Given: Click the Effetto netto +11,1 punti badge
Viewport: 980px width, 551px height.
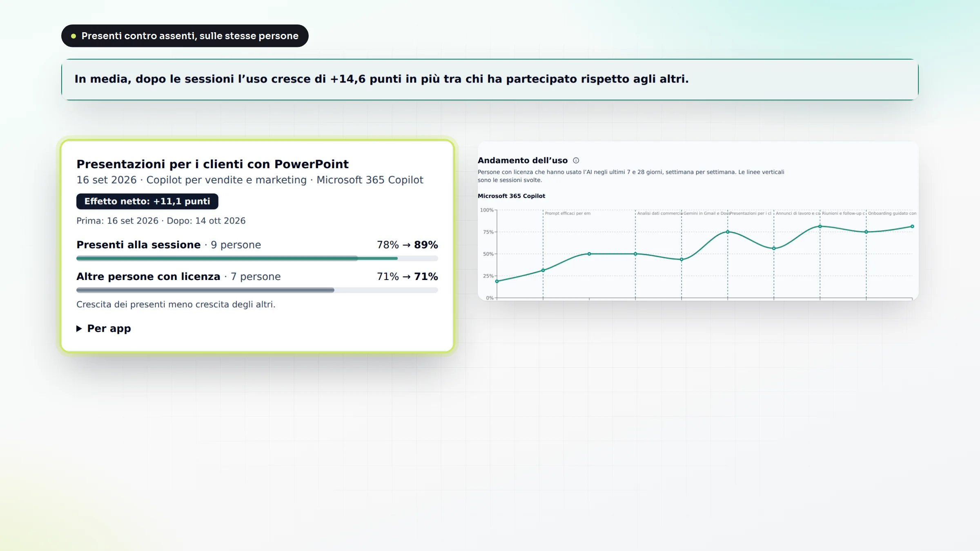Looking at the screenshot, I should [147, 201].
